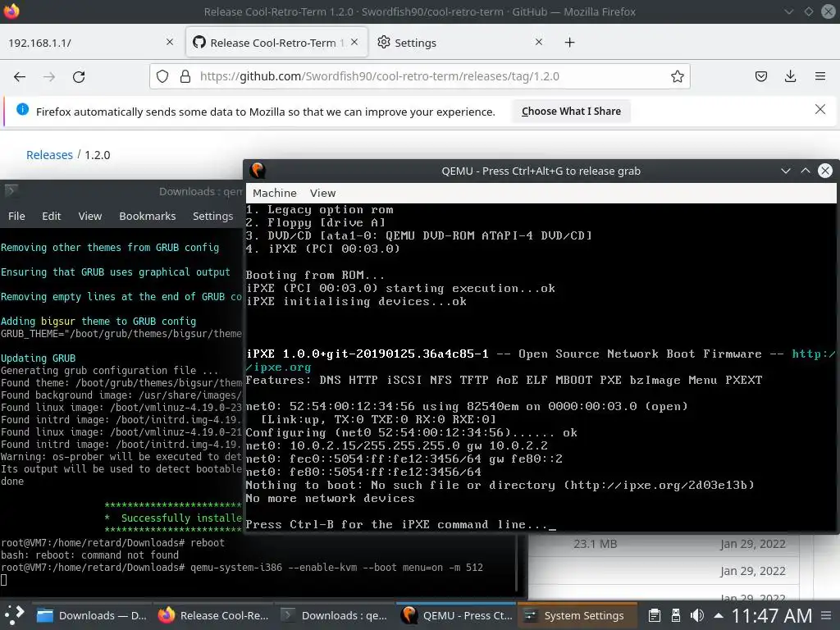Image resolution: width=840 pixels, height=630 pixels.
Task: Open removable devices tray icon
Action: tap(676, 615)
